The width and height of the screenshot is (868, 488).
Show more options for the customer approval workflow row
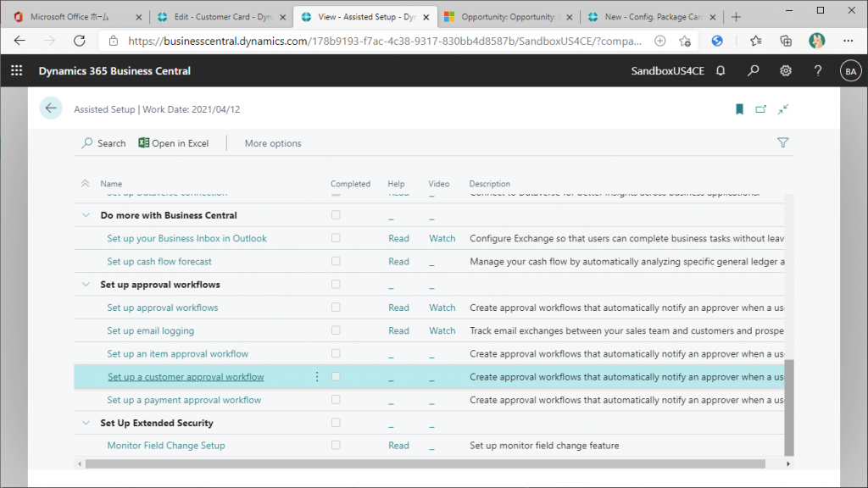click(317, 377)
